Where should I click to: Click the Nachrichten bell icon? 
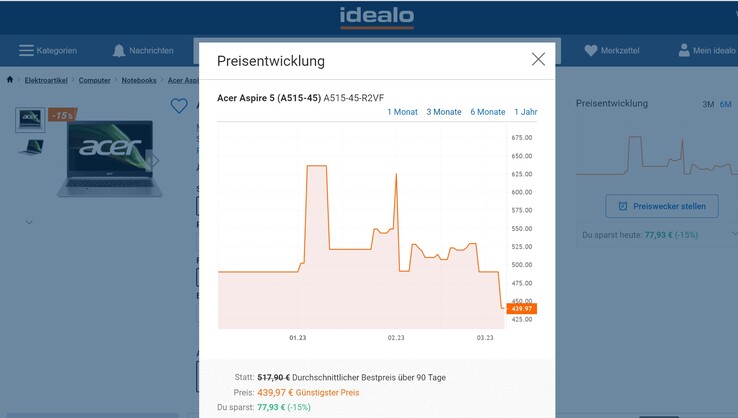pyautogui.click(x=120, y=51)
